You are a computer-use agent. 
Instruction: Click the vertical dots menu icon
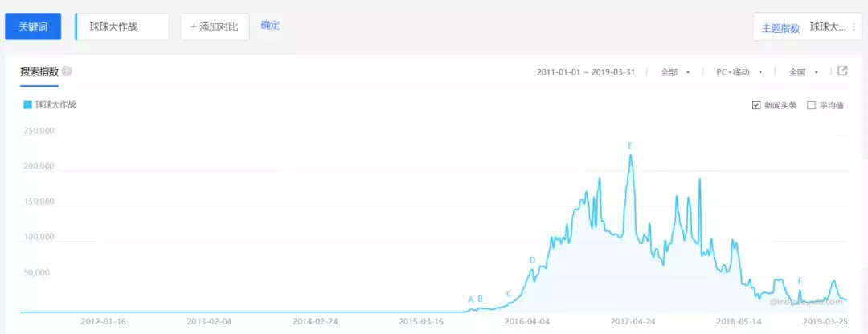coord(854,27)
